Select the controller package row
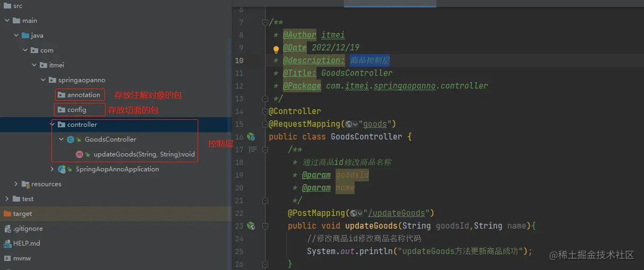Image resolution: width=644 pixels, height=270 pixels. tap(116, 125)
